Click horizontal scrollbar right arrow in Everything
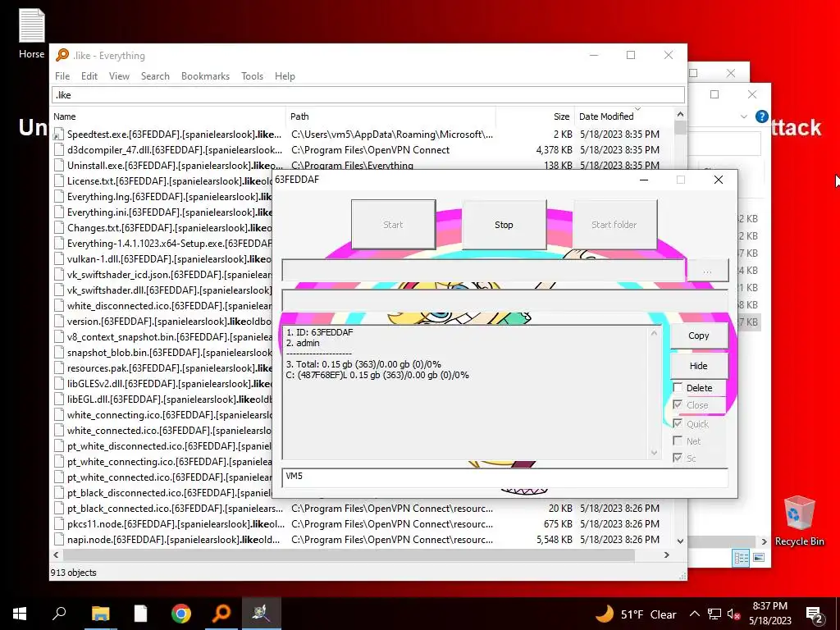 pos(666,555)
